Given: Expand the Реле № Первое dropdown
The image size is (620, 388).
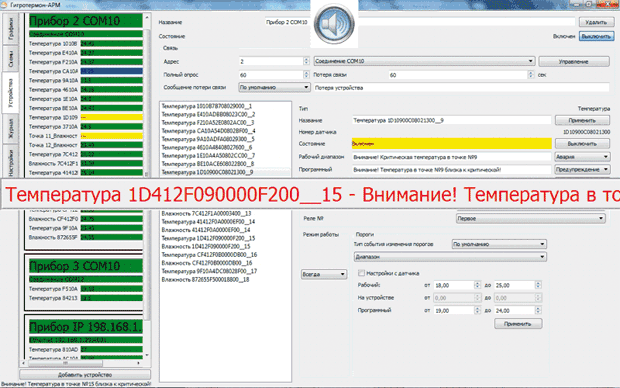Looking at the screenshot, I should [531, 218].
